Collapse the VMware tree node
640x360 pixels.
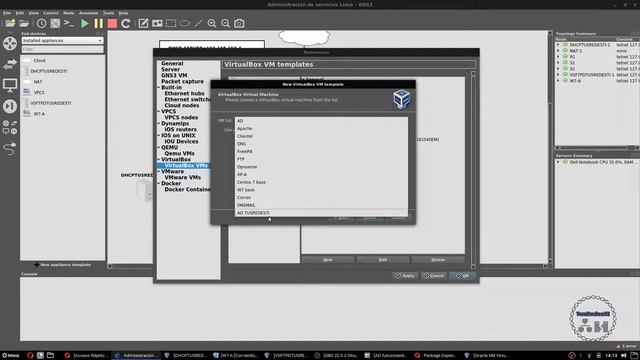(x=159, y=171)
